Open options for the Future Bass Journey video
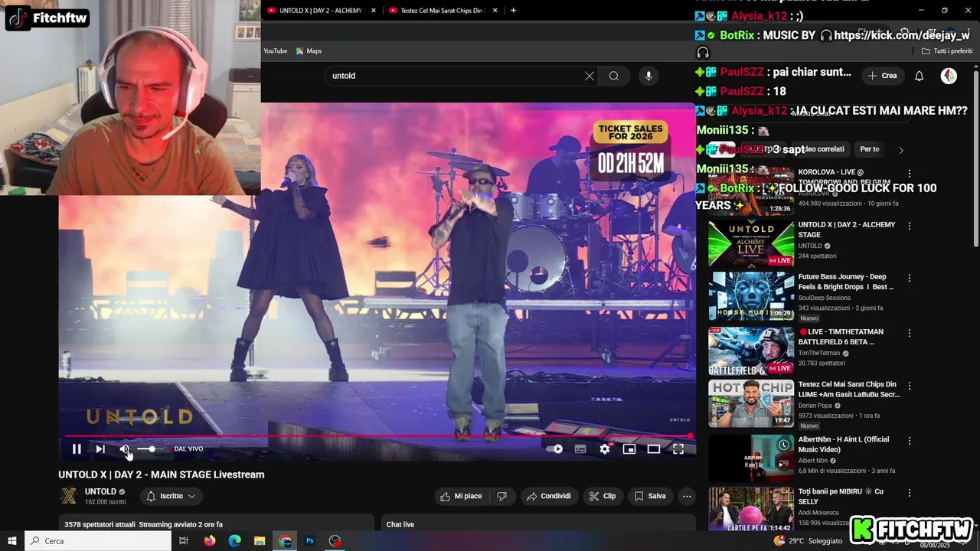The image size is (980, 551). (x=910, y=278)
